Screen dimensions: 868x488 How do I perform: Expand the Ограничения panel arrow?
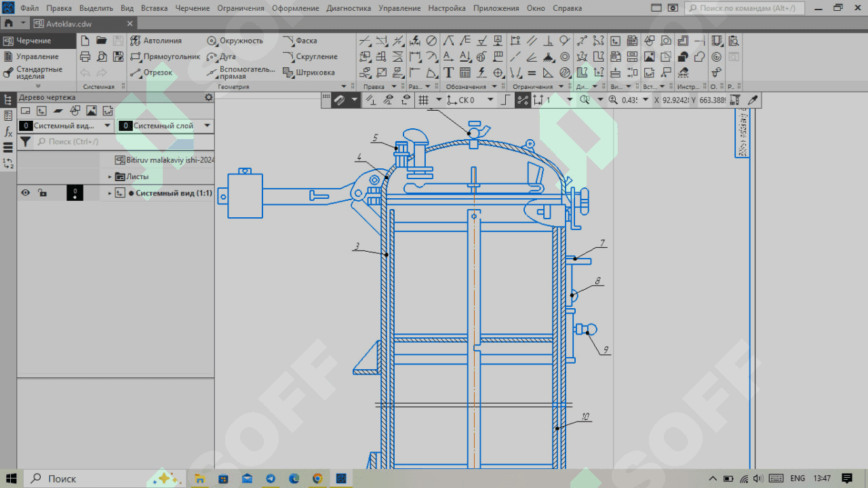pos(561,87)
